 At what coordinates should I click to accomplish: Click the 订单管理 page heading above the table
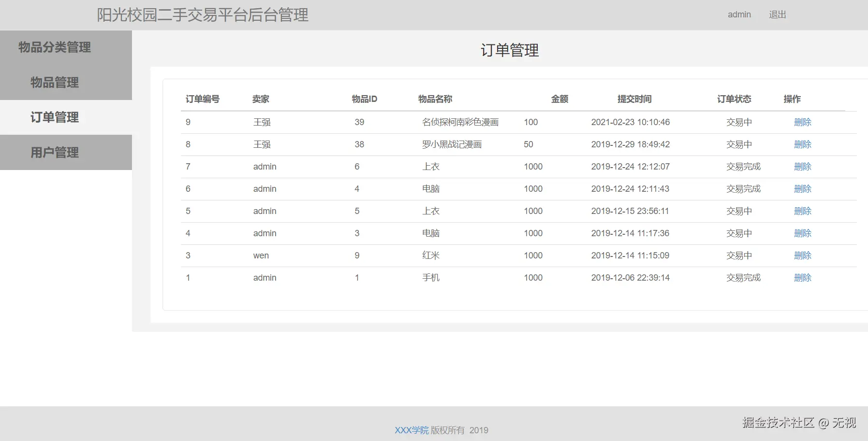pos(510,50)
